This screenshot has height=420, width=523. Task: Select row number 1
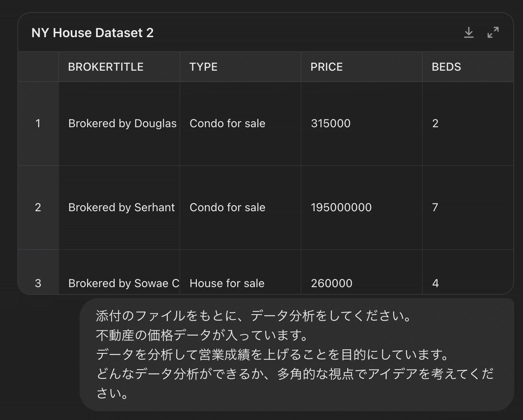click(38, 124)
